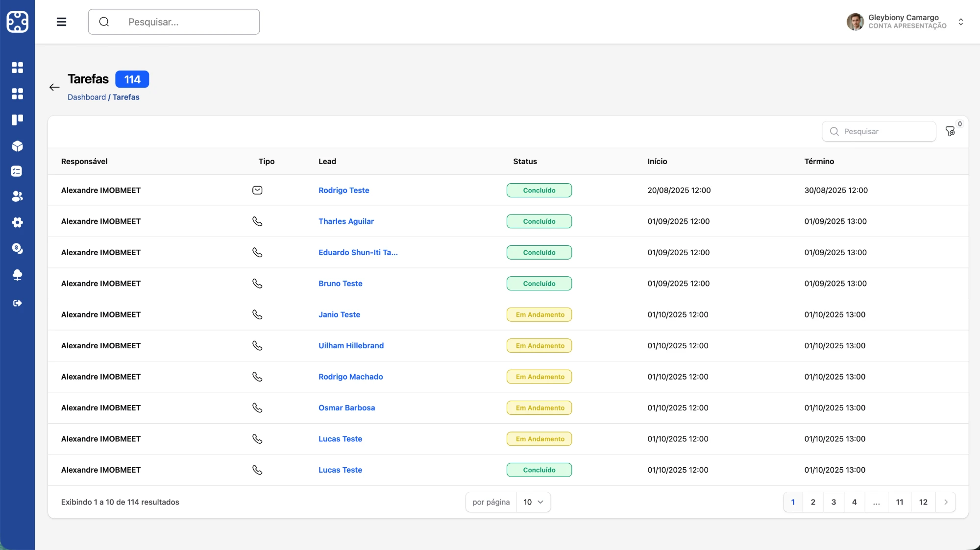Click the top Pesquisar... global search box
This screenshot has height=550, width=980.
[174, 22]
